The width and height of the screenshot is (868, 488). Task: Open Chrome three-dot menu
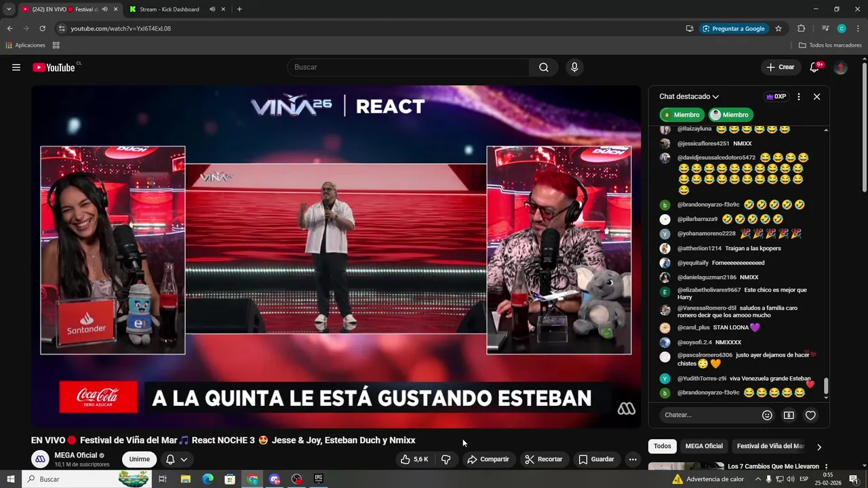tap(859, 28)
